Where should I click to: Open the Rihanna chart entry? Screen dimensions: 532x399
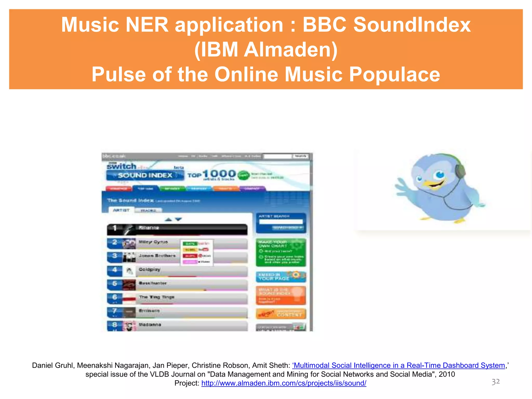point(177,230)
